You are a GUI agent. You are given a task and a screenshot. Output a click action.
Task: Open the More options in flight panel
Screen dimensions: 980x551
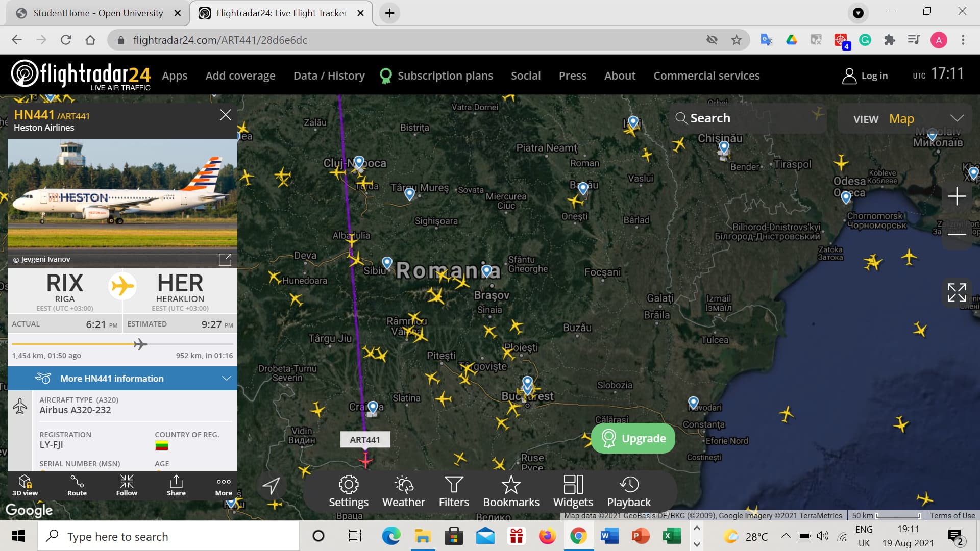coord(224,485)
